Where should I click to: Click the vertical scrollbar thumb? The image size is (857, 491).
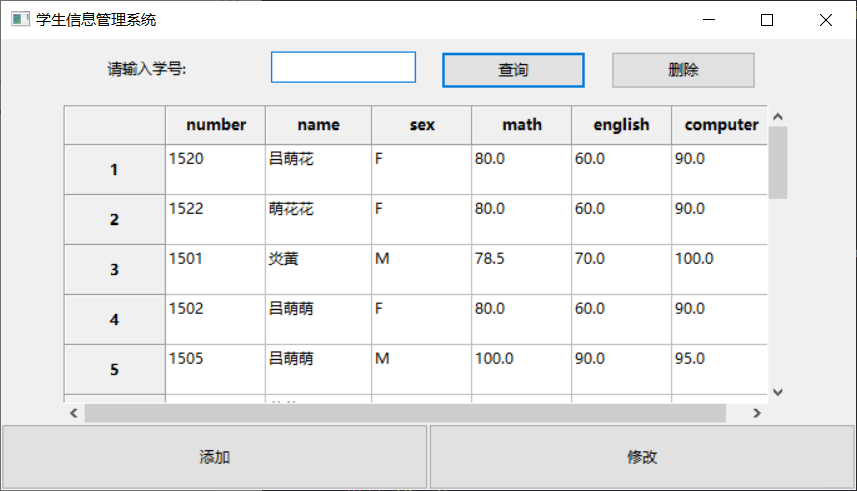(x=778, y=163)
